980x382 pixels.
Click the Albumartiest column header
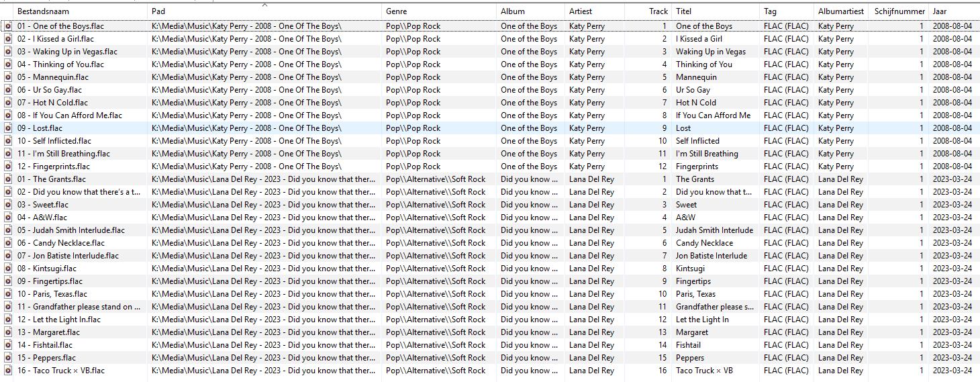[x=841, y=11]
